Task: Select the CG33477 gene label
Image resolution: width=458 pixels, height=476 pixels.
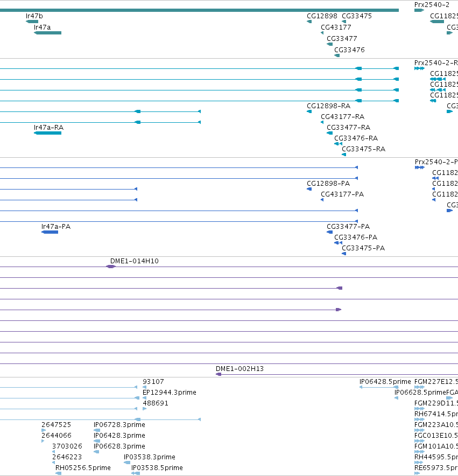Action: [x=342, y=39]
